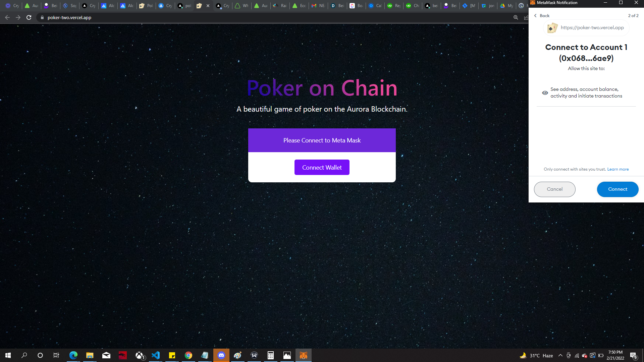Close the active poker browser tab

pyautogui.click(x=208, y=6)
